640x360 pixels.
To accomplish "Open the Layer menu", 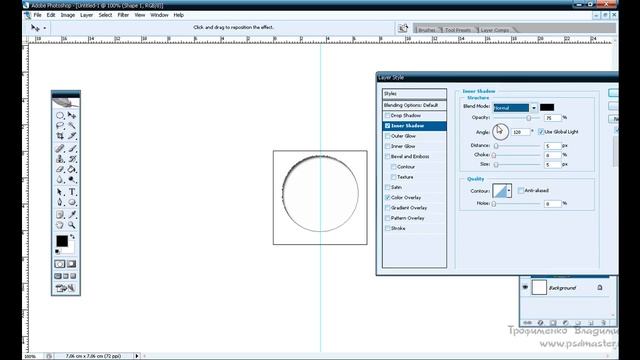I will 87,15.
